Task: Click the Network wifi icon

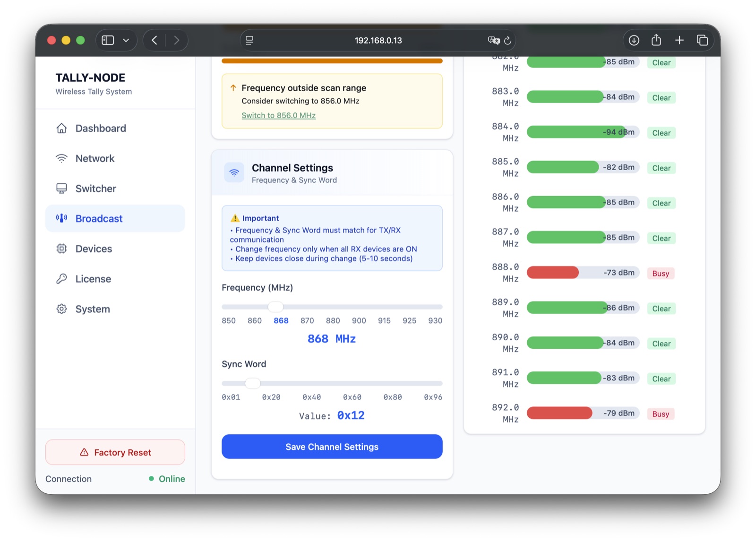Action: pyautogui.click(x=61, y=159)
